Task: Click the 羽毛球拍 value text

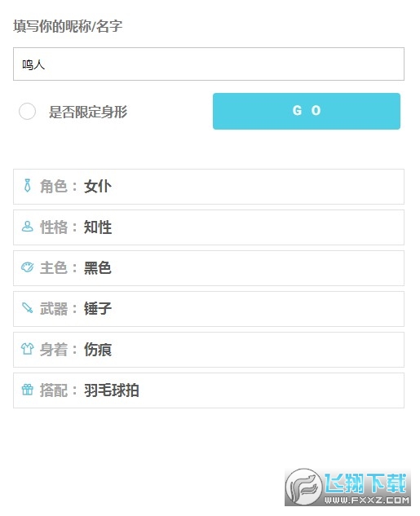Action: coord(111,390)
